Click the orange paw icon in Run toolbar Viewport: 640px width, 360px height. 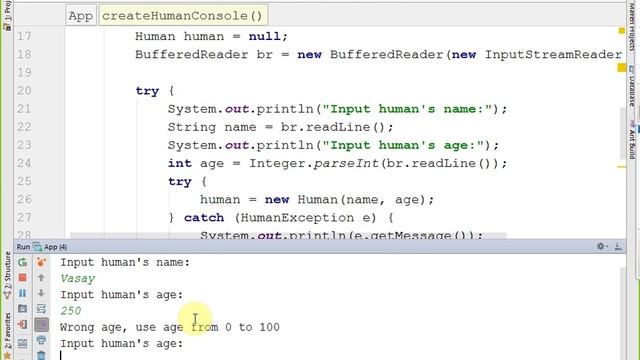(x=41, y=262)
